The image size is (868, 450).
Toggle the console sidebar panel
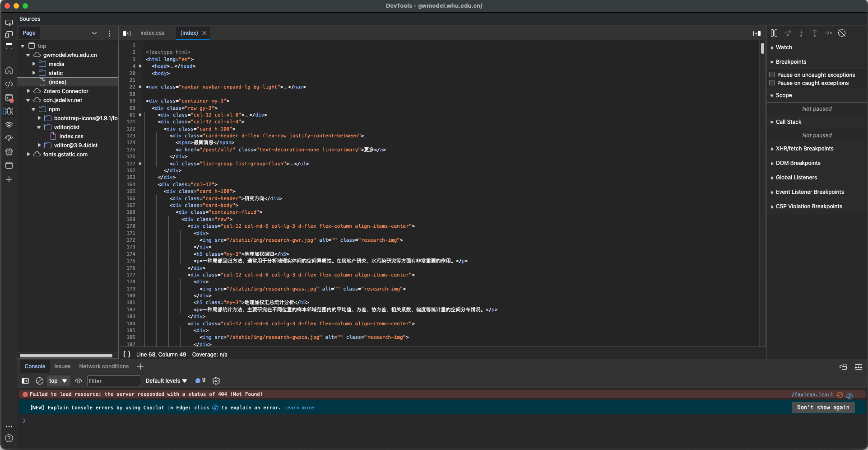tap(26, 381)
